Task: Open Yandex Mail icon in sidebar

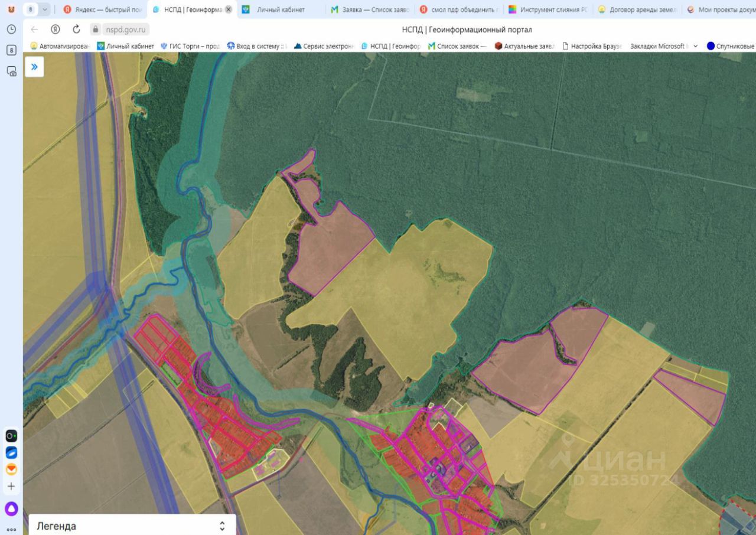Action: pyautogui.click(x=11, y=469)
